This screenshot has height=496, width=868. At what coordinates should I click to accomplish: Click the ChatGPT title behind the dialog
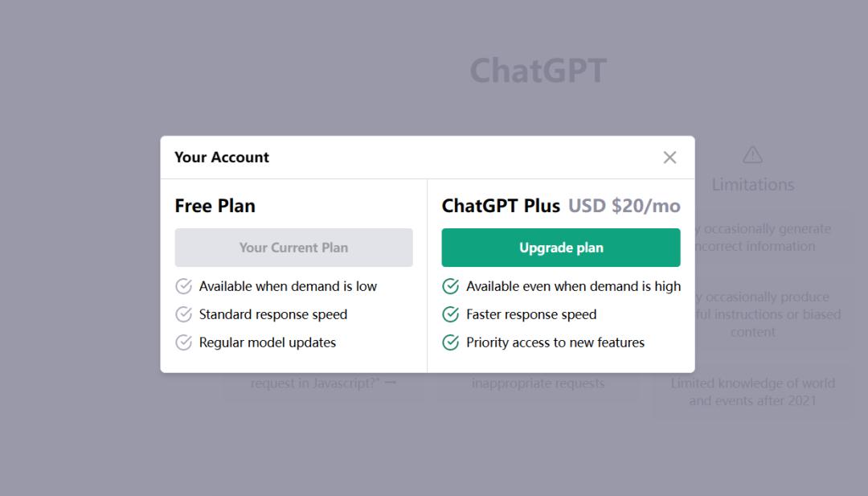(x=538, y=71)
